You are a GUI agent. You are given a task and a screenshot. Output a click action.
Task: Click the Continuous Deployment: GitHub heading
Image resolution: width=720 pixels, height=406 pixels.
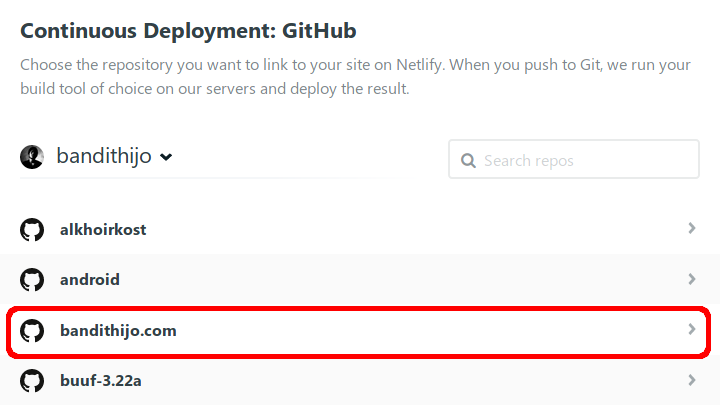(188, 30)
